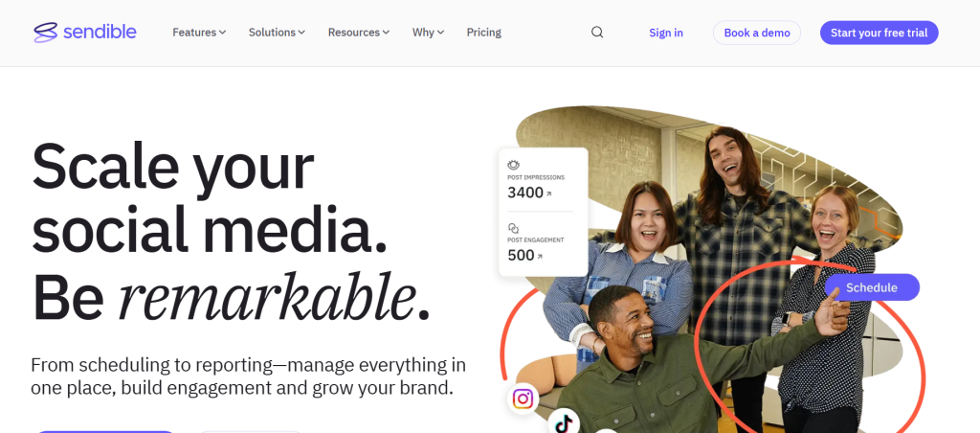
Task: Click the TikTok icon badge
Action: click(564, 423)
